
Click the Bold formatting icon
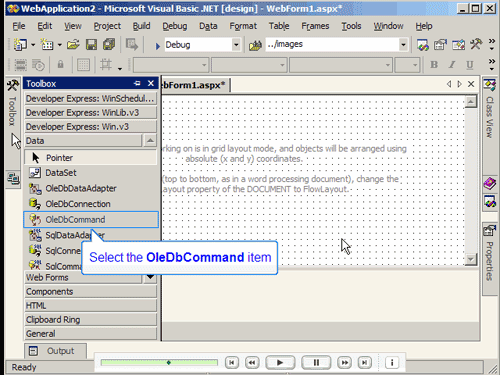pos(434,65)
